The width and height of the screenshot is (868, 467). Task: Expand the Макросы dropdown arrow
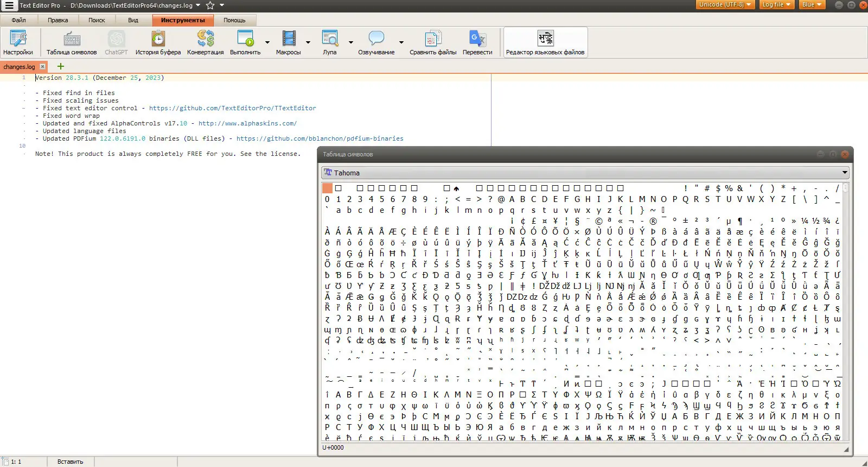tap(308, 42)
